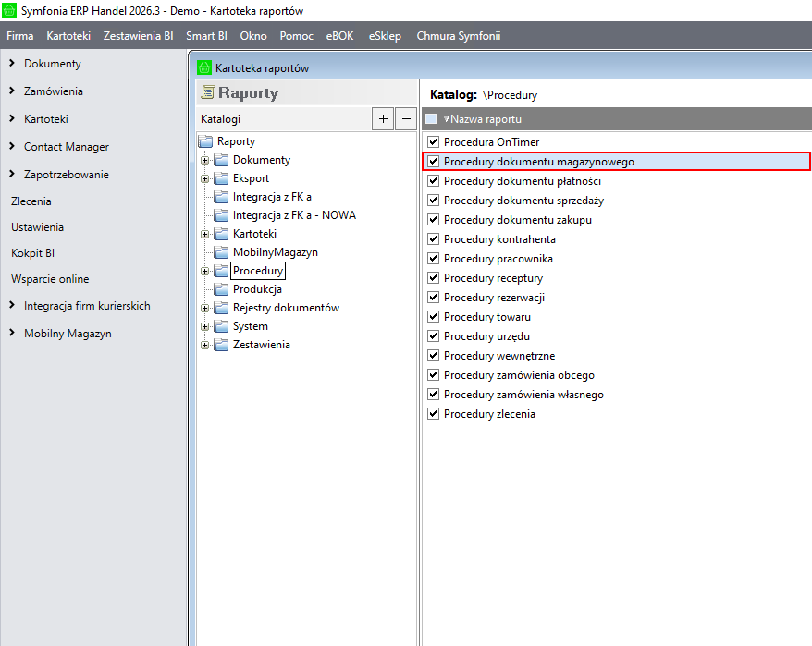Viewport: 812px width, 646px height.
Task: Open the Firma menu
Action: pos(20,36)
